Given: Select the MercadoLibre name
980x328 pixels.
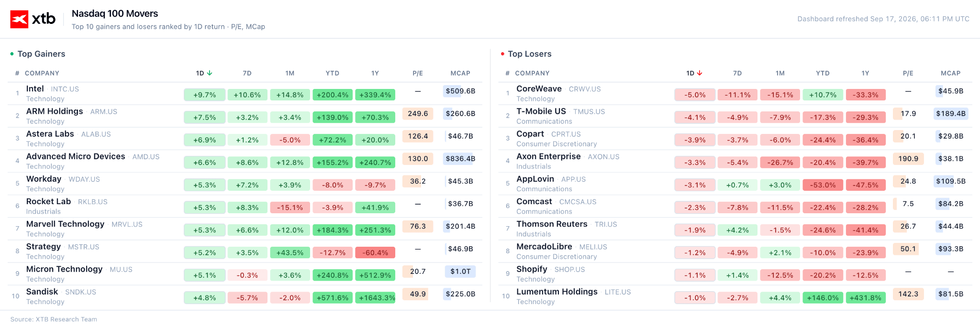Looking at the screenshot, I should pyautogui.click(x=544, y=247).
